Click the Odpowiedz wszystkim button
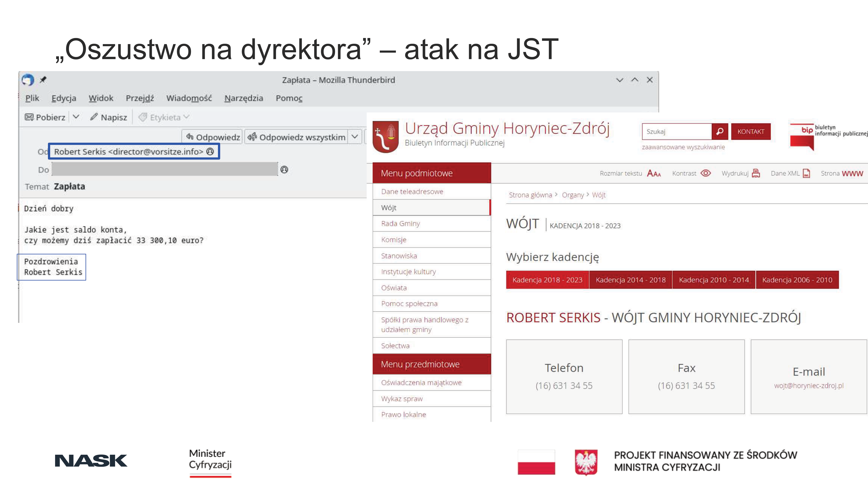This screenshot has height=488, width=868. pos(296,137)
